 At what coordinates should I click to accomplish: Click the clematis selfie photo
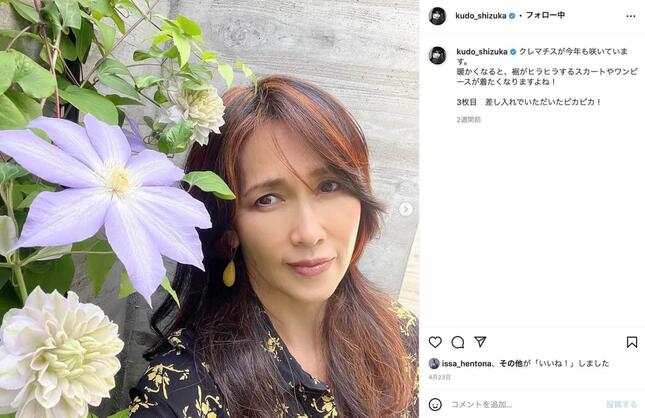(x=209, y=209)
